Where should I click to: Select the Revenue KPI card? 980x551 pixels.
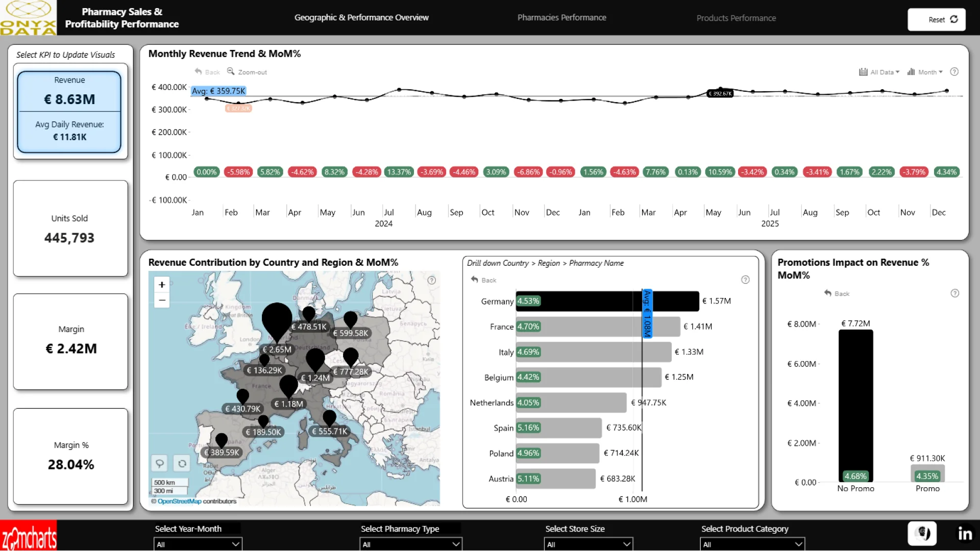(x=70, y=111)
